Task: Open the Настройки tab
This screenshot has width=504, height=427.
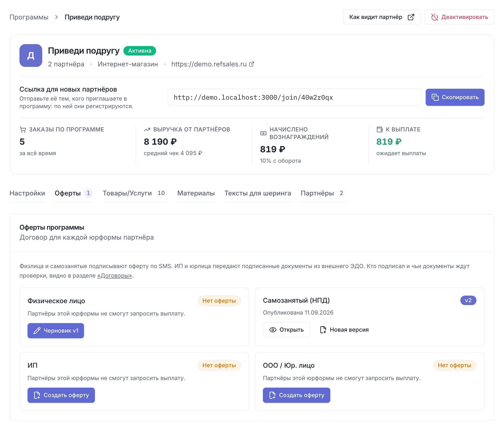Action: click(27, 193)
